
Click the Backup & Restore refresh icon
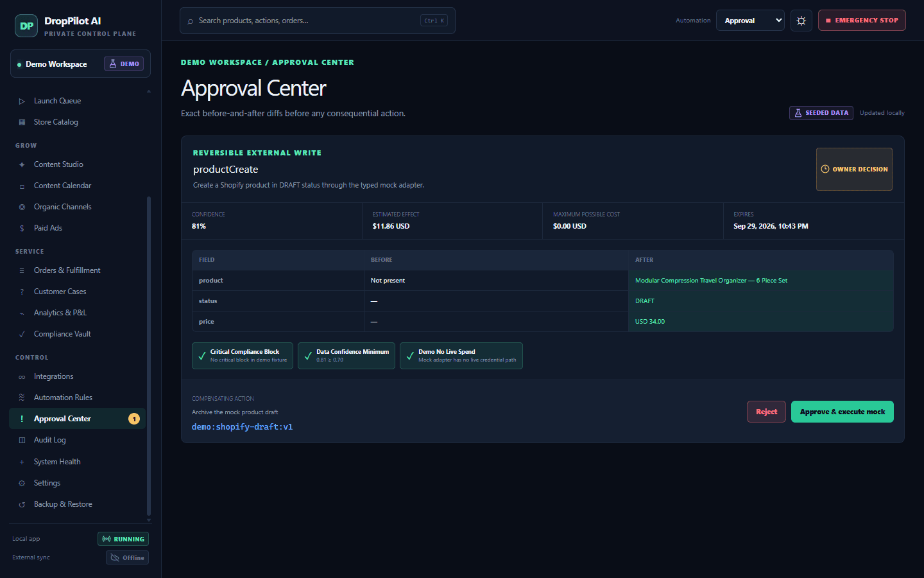click(x=22, y=504)
